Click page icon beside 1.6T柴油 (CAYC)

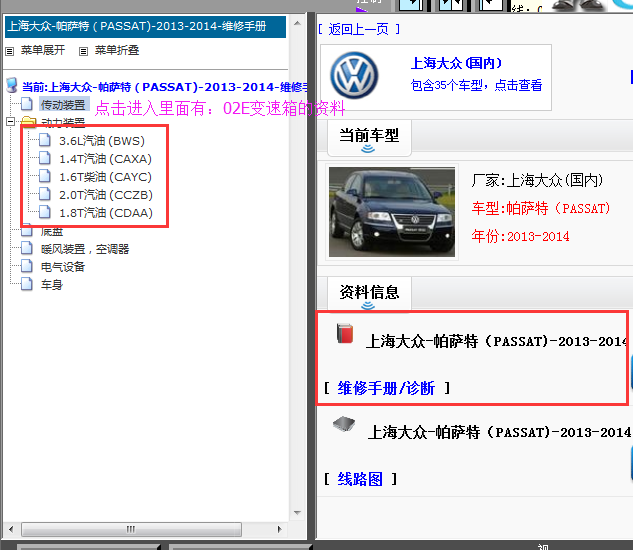click(44, 176)
